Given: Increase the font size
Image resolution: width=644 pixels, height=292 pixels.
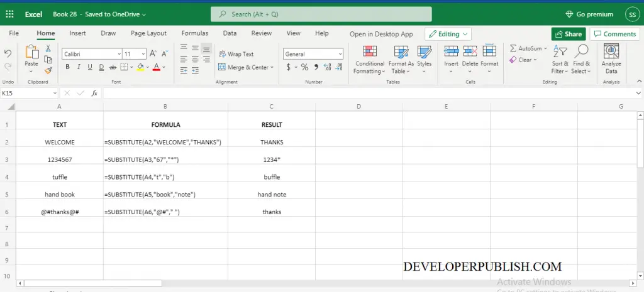Looking at the screenshot, I should tap(153, 54).
